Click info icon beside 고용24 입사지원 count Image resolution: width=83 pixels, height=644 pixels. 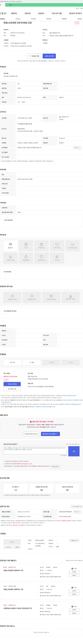(72, 487)
